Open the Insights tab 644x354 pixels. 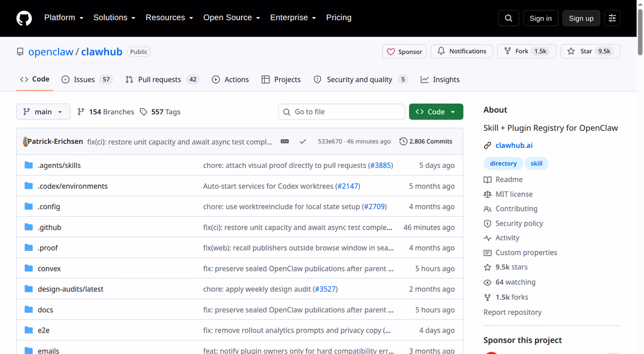440,79
